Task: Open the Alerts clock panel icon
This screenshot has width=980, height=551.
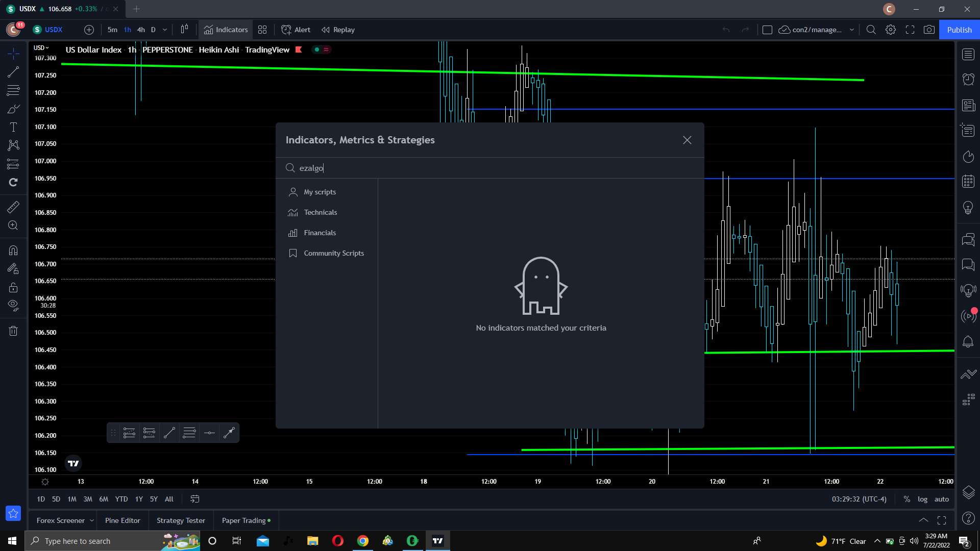Action: [968, 79]
